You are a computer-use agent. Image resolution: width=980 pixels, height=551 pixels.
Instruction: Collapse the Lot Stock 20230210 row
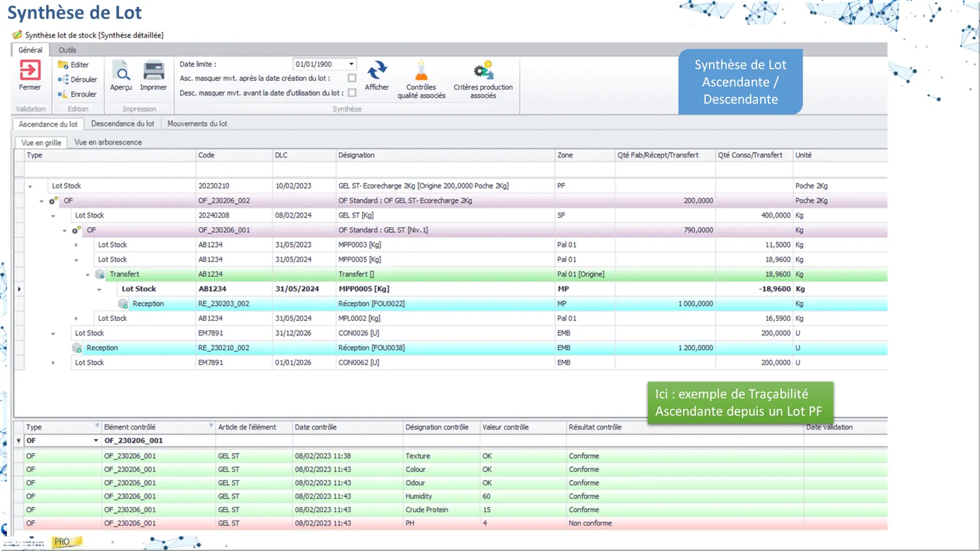point(30,186)
